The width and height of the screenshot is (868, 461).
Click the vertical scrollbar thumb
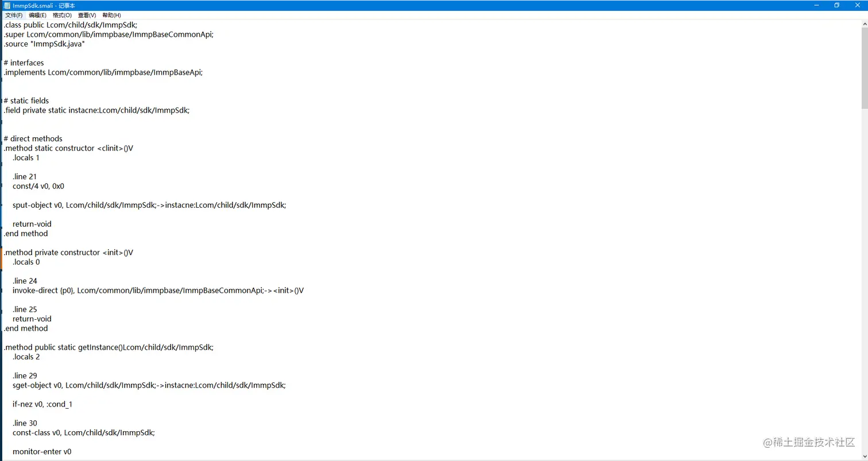click(864, 68)
